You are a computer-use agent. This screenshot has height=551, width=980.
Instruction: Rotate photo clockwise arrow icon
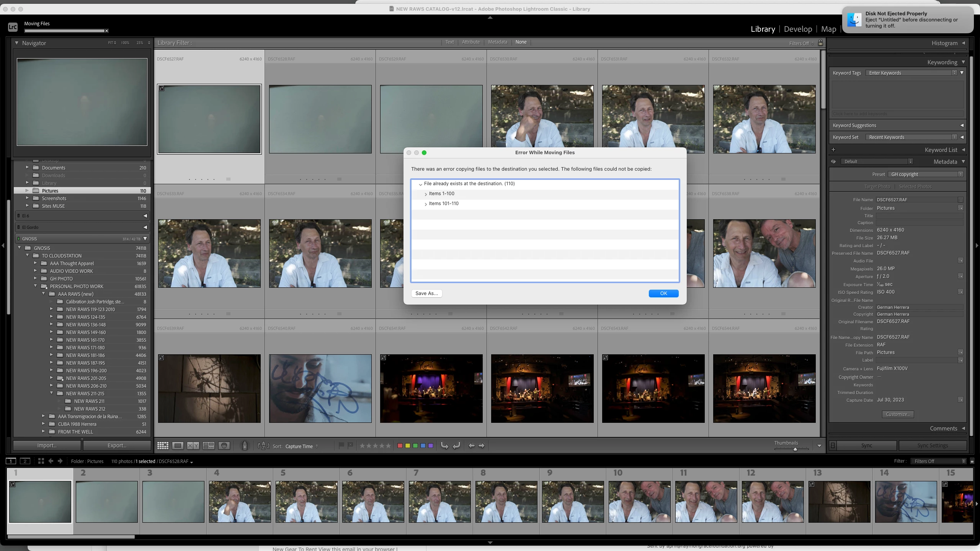[x=456, y=445]
